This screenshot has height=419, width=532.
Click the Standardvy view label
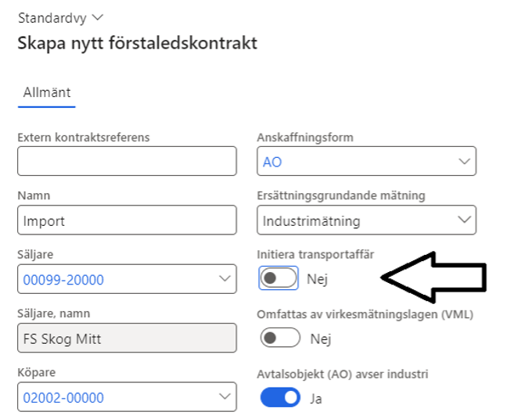52,18
